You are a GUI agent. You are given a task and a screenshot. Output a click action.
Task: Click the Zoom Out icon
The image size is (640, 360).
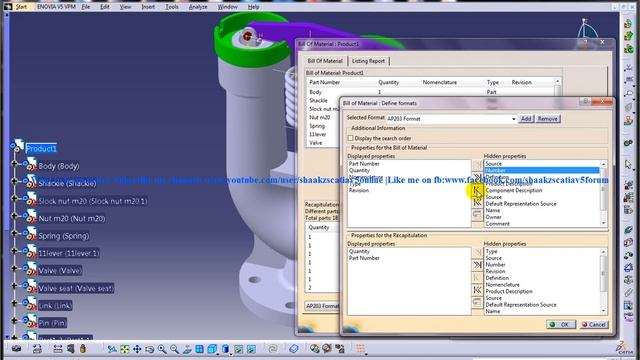point(174,349)
